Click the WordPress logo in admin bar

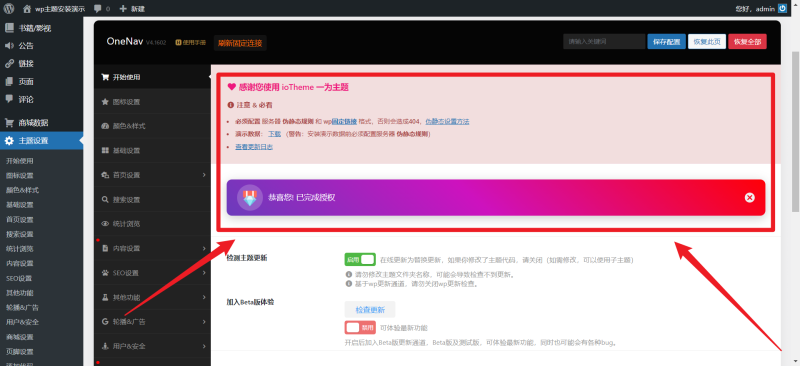(9, 9)
